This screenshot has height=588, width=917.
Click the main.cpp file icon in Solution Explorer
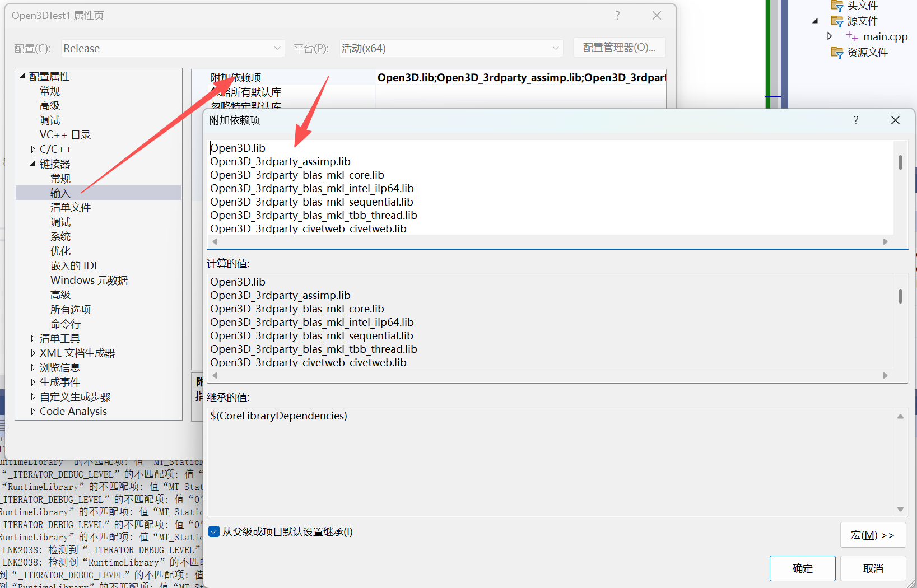point(851,36)
